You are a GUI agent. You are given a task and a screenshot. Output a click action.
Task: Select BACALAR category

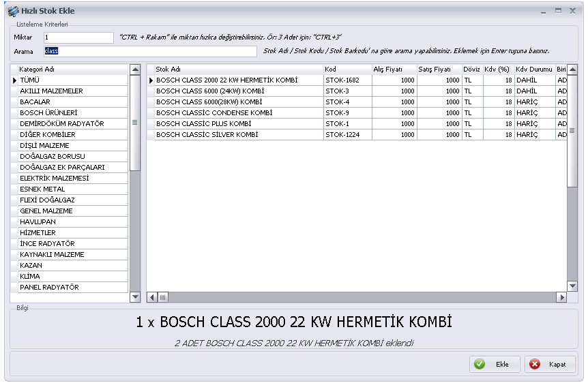(73, 102)
